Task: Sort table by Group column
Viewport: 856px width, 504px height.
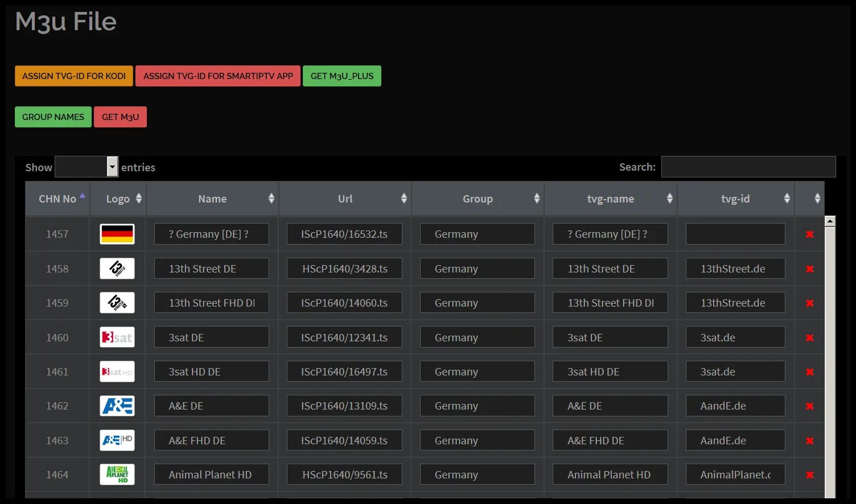Action: [478, 199]
